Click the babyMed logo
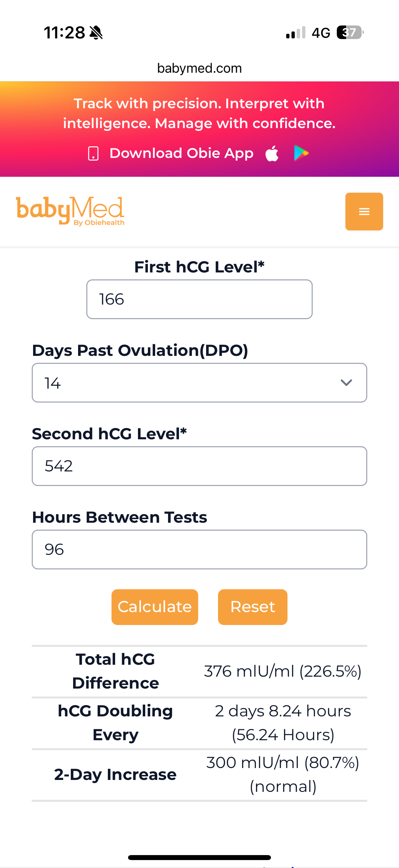Screen dimensions: 399x868 [70, 211]
